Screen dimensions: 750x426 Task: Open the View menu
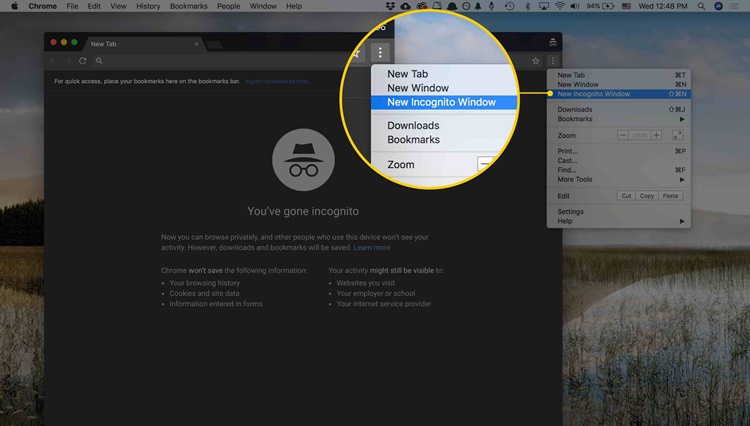[118, 6]
